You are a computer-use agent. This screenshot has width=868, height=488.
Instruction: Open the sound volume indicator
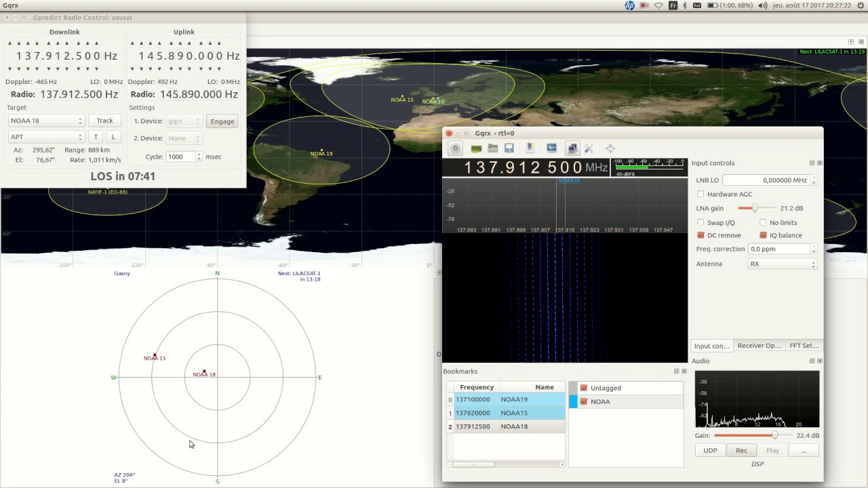click(x=762, y=5)
